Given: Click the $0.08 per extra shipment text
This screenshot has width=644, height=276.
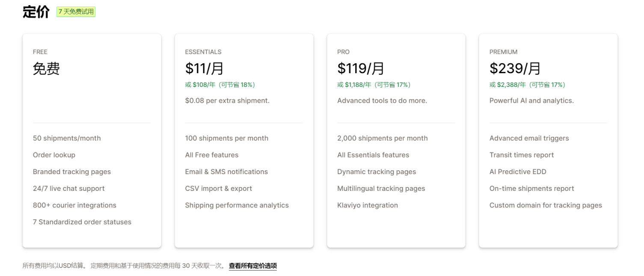Looking at the screenshot, I should (x=227, y=101).
